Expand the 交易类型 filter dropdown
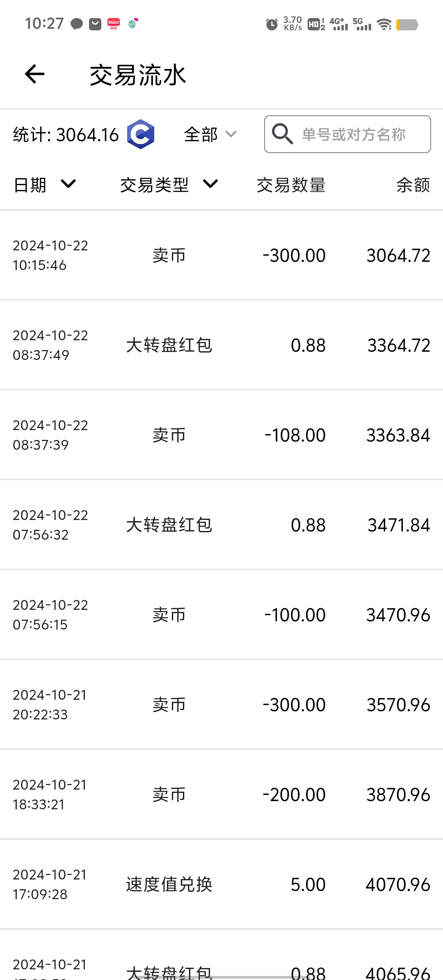This screenshot has height=980, width=443. point(169,185)
